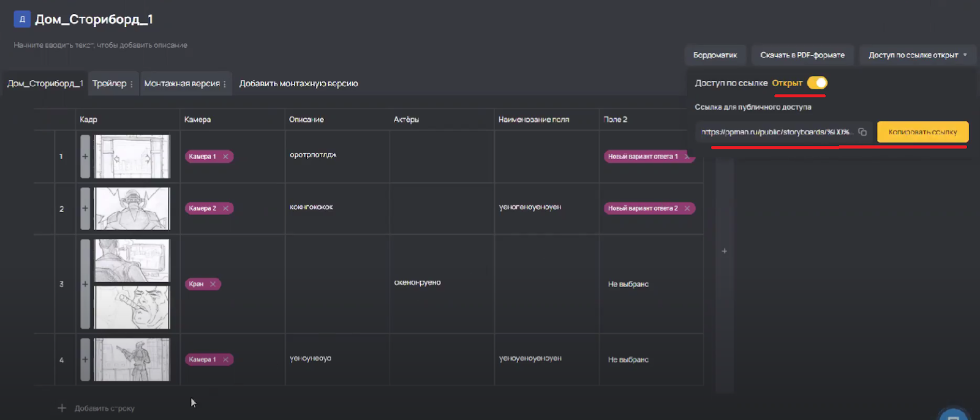
Task: Toggle off public link access switch
Action: coord(817,83)
